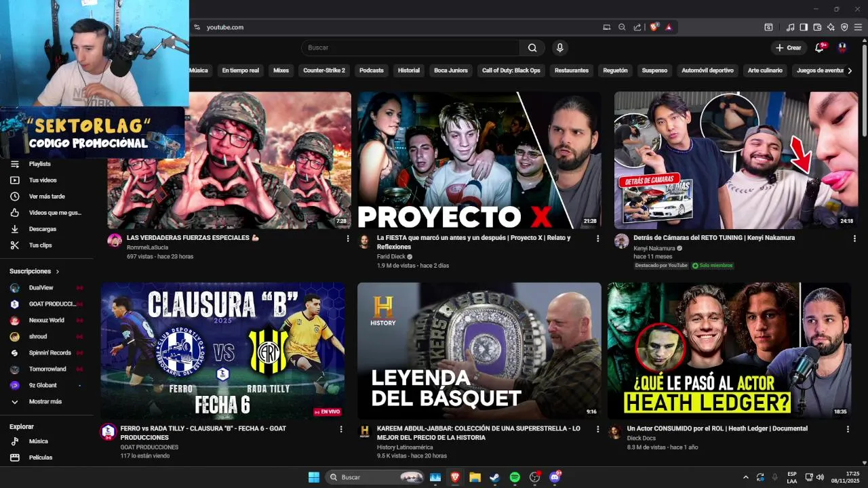
Task: Open the CLAUSURA B live stream thumbnail
Action: (x=222, y=351)
